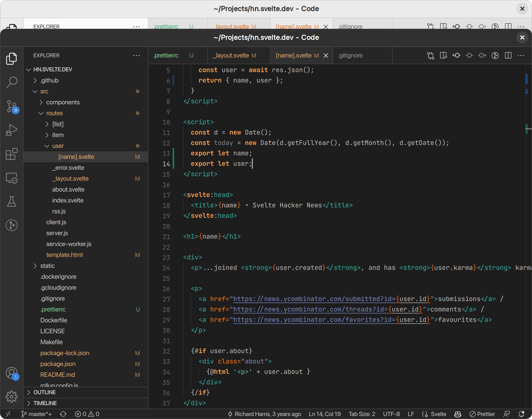Switch to the .gitignore editor tab
The image size is (532, 419).
(x=350, y=56)
